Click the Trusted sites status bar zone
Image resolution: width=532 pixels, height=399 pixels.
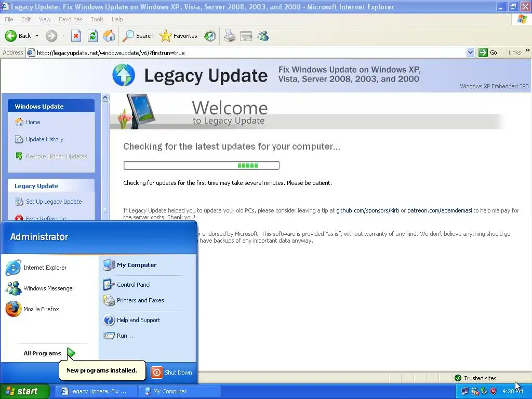475,378
